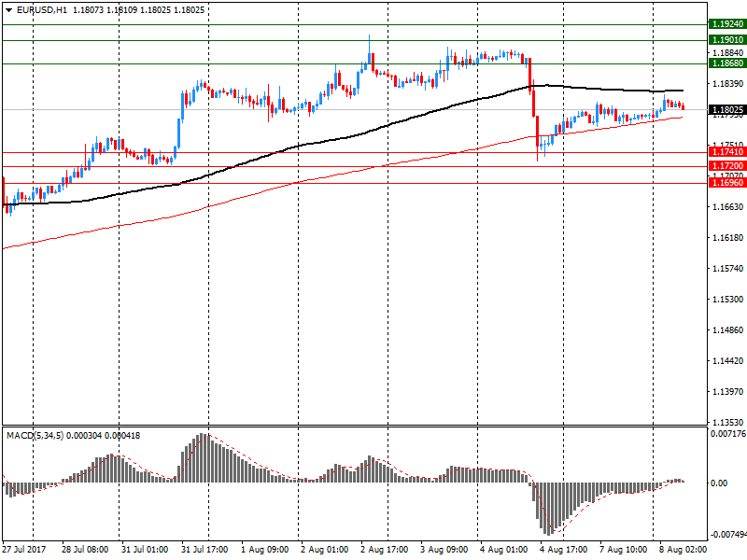Click the 4 Aug 17:00 time axis label
747x560 pixels.
pyautogui.click(x=564, y=550)
